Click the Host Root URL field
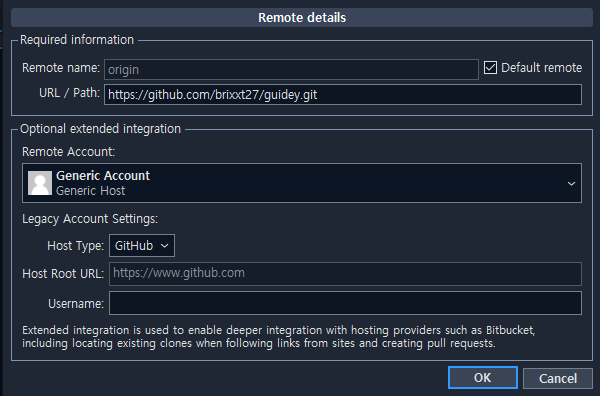 [345, 274]
